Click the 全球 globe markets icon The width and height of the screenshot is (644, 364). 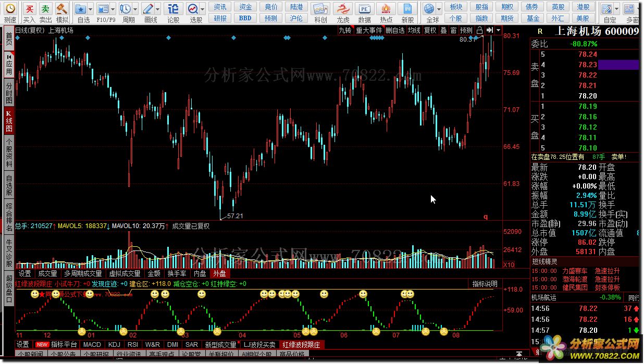point(429,9)
